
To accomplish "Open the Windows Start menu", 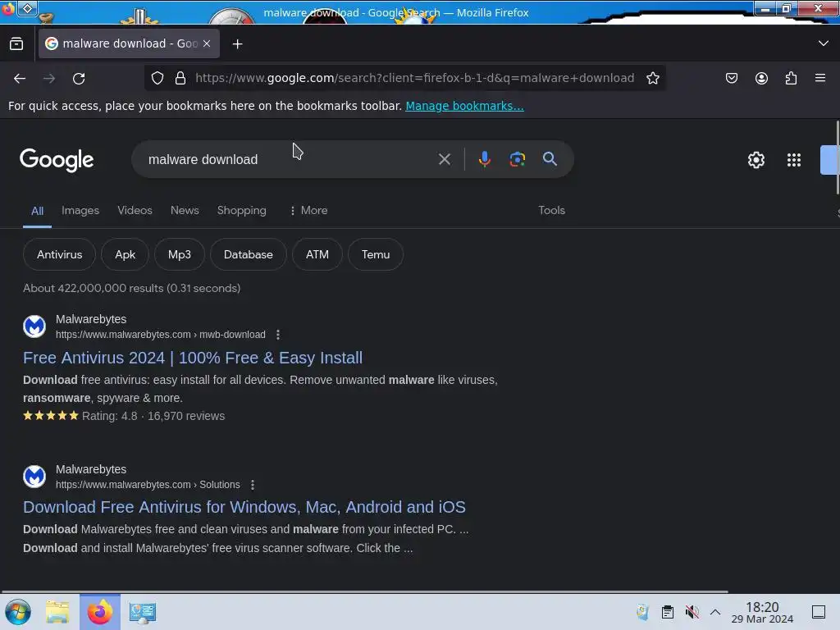I will click(18, 612).
